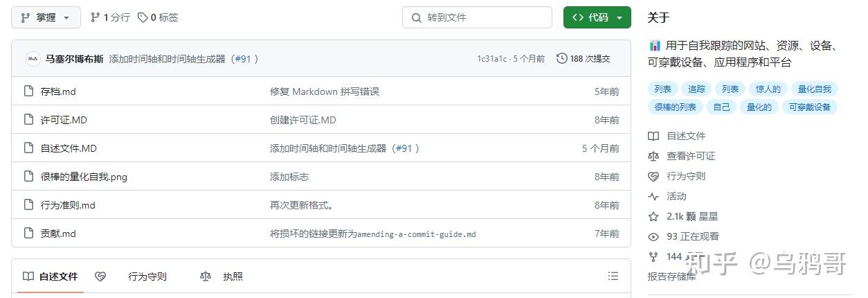Open commit message 添加时间轴和时间轴生成器 in header
The width and height of the screenshot is (868, 298).
point(168,59)
